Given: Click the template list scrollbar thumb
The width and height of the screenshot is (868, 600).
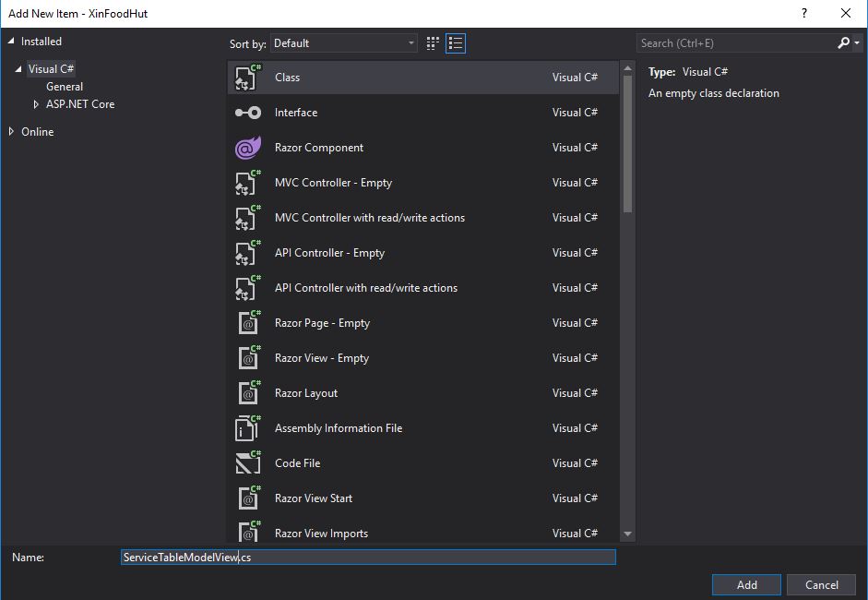Looking at the screenshot, I should [627, 143].
